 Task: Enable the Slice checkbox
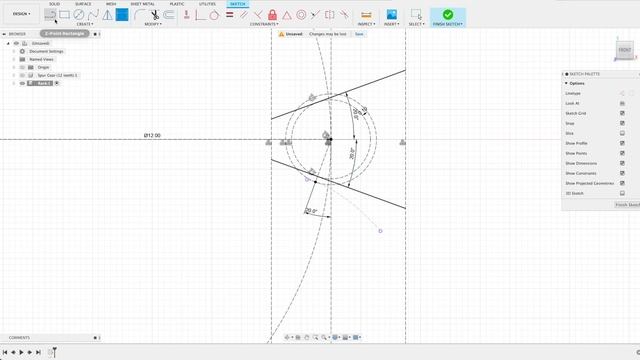(622, 133)
